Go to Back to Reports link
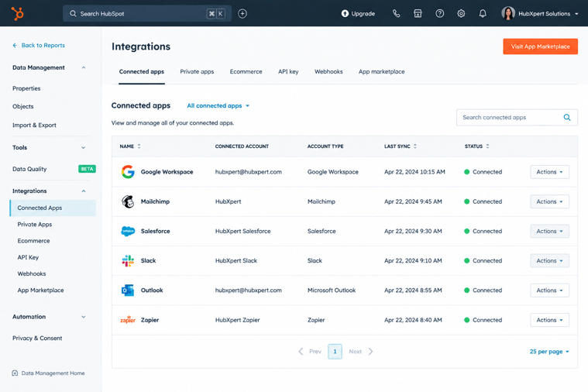 pyautogui.click(x=43, y=46)
